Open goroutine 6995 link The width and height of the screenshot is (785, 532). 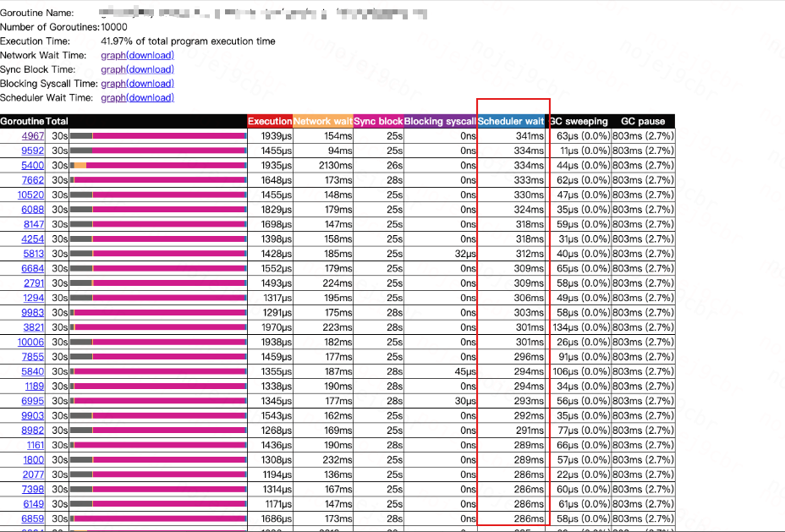tap(33, 401)
